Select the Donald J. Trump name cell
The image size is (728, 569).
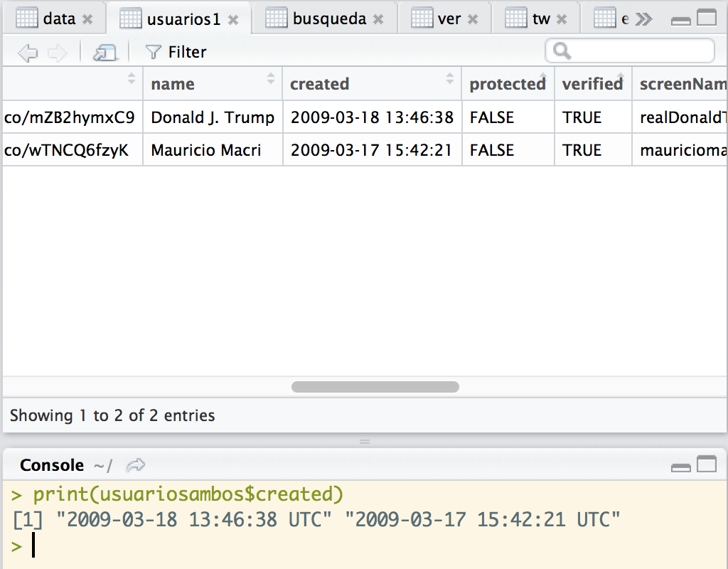click(x=212, y=117)
